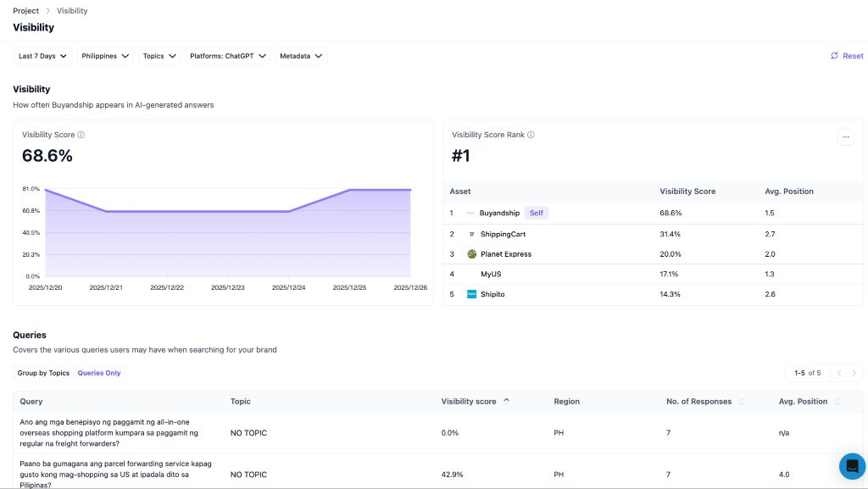Click the Topic column header

click(x=240, y=402)
